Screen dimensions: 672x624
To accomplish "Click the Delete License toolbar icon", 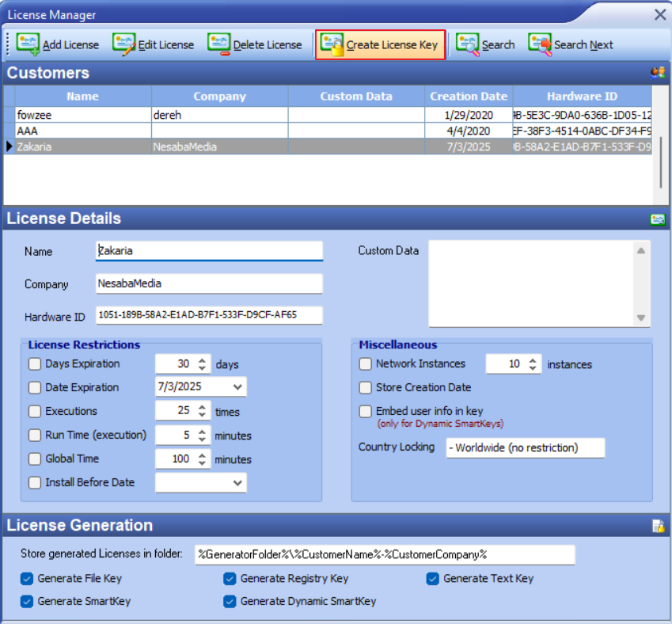I will pos(219,44).
